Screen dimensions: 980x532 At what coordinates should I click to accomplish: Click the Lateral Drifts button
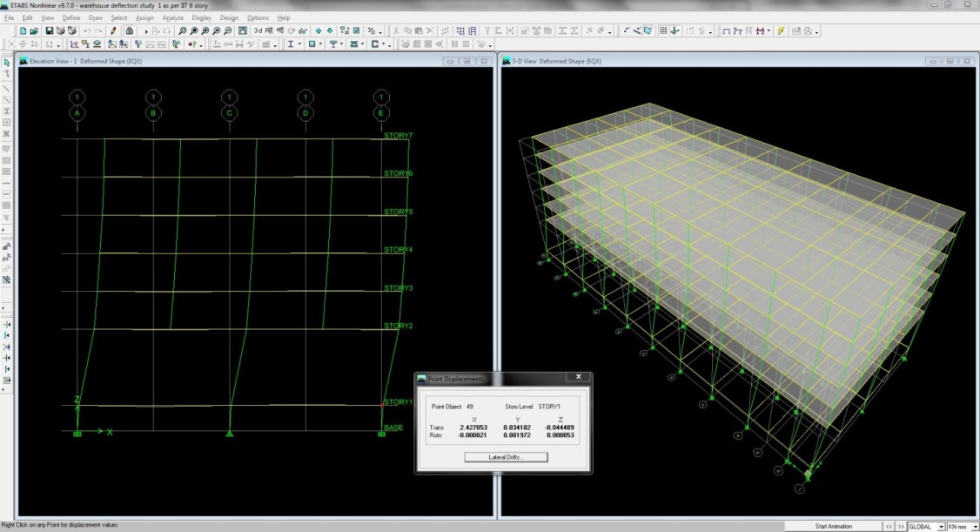(x=506, y=457)
